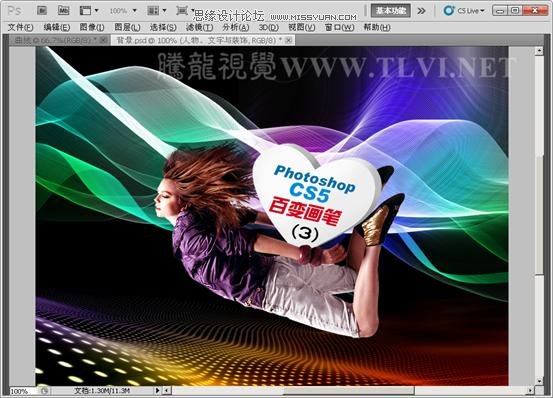Click the Ps application logo icon
The height and width of the screenshot is (398, 553).
pos(14,11)
